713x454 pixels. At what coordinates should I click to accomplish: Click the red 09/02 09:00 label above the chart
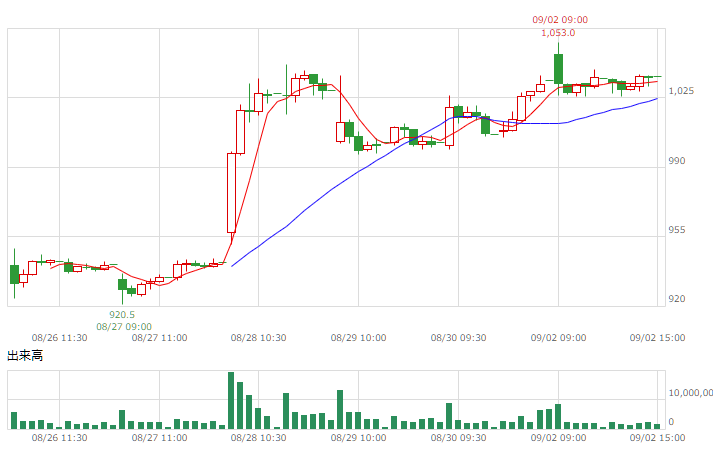tap(560, 20)
